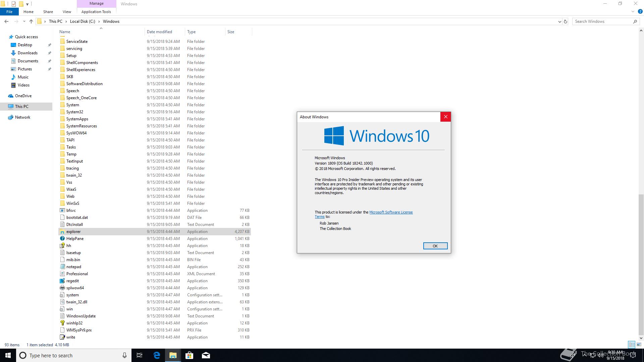Select the bfsvc application icon
The width and height of the screenshot is (644, 362).
pyautogui.click(x=62, y=210)
